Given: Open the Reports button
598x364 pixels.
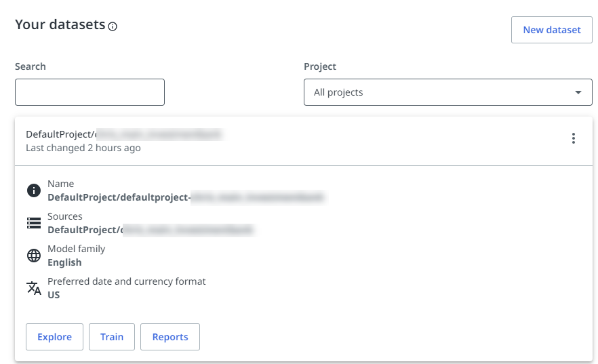Looking at the screenshot, I should click(x=170, y=337).
